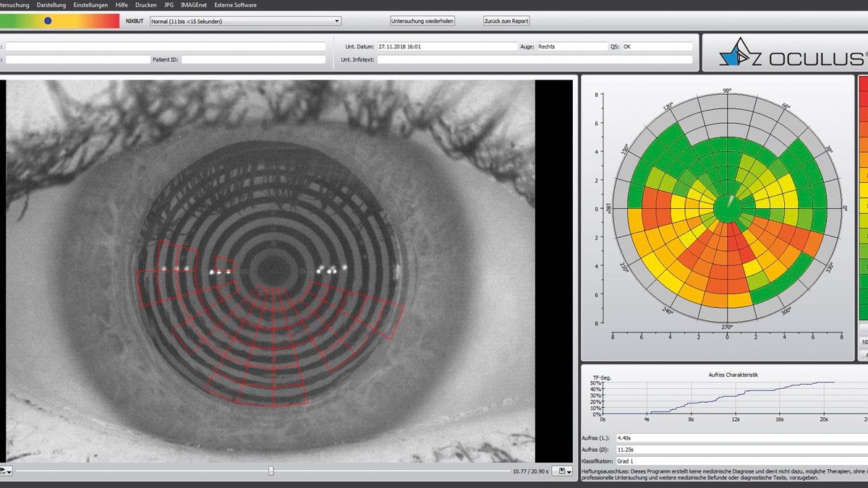Expand the save options arrow beside disk icon
This screenshot has width=868, height=488.
(x=569, y=471)
